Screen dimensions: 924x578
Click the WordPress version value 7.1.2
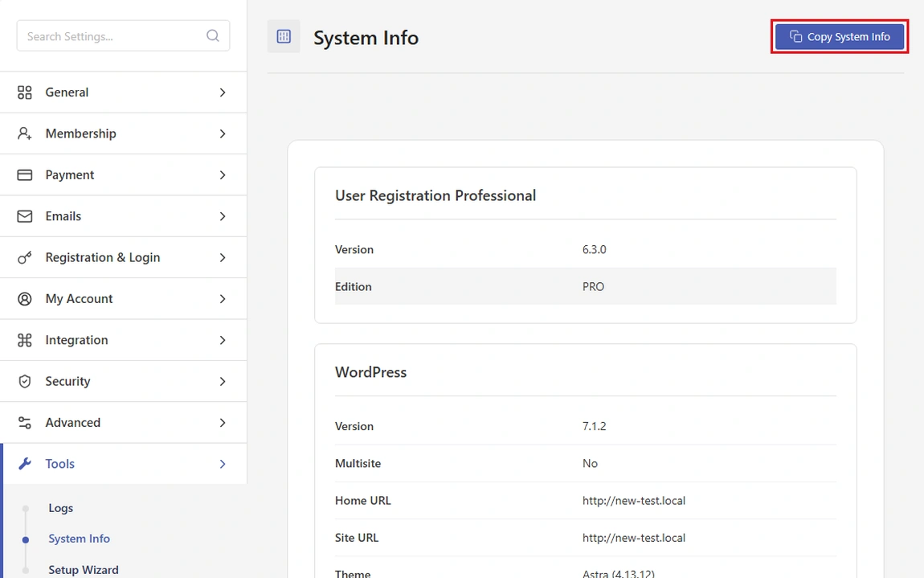594,426
